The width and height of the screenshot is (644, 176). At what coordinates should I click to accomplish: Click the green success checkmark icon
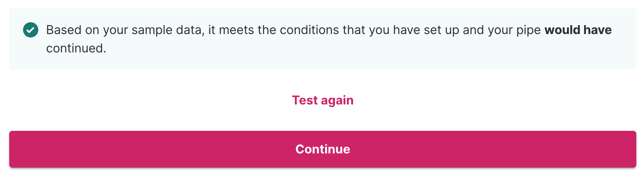coord(31,30)
